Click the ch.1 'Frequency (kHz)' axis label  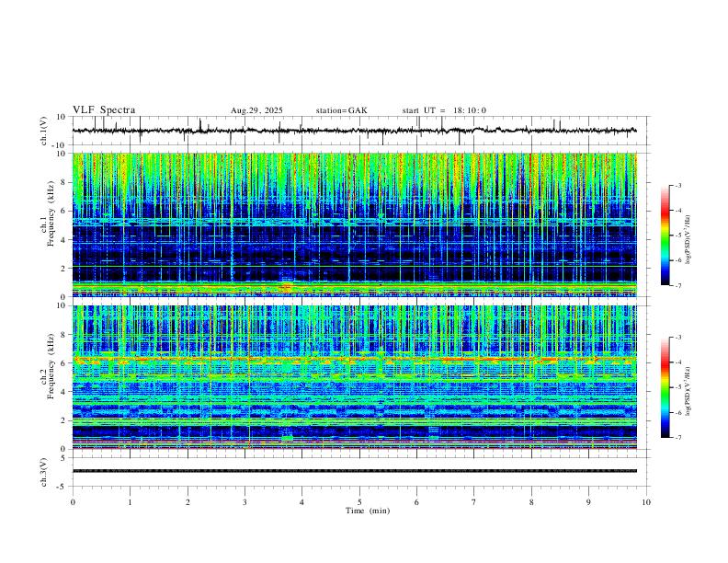(51, 212)
